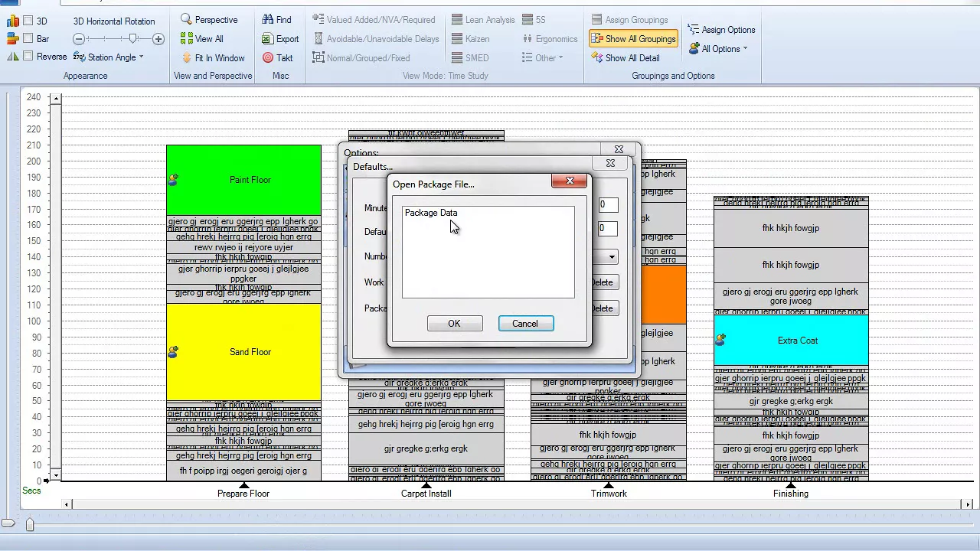
Task: Select Avoidable/Unavoidable Delays view mode
Action: [376, 39]
